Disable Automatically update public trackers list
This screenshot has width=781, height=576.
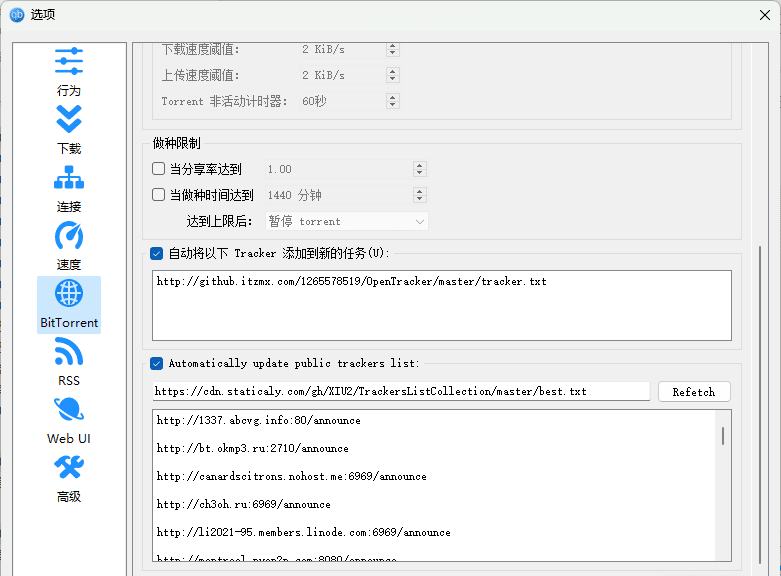[156, 363]
